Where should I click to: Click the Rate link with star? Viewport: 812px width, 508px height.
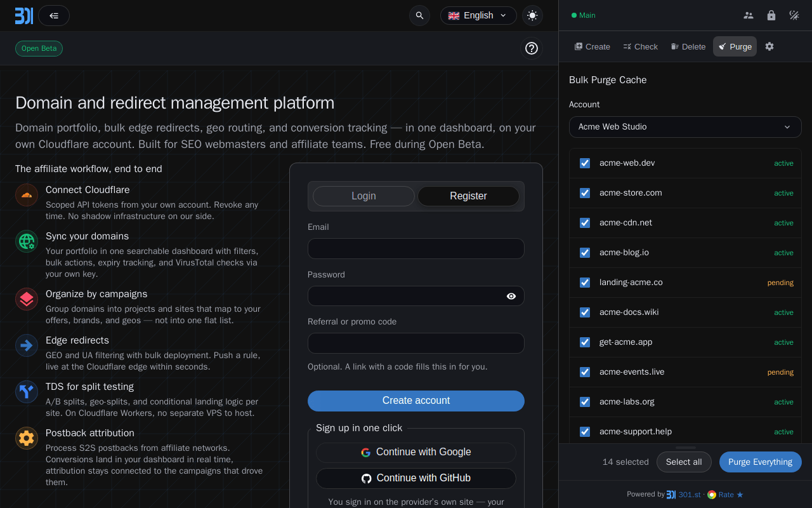point(725,495)
